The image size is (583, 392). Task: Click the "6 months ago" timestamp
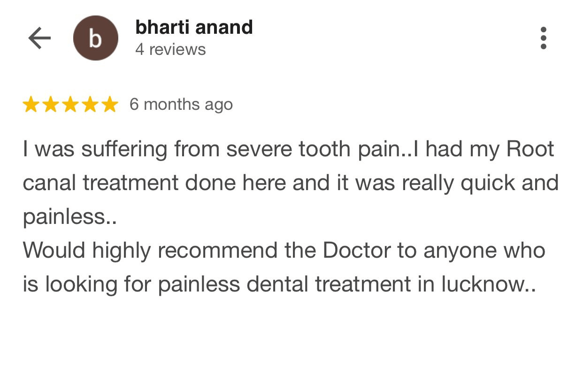tap(181, 104)
